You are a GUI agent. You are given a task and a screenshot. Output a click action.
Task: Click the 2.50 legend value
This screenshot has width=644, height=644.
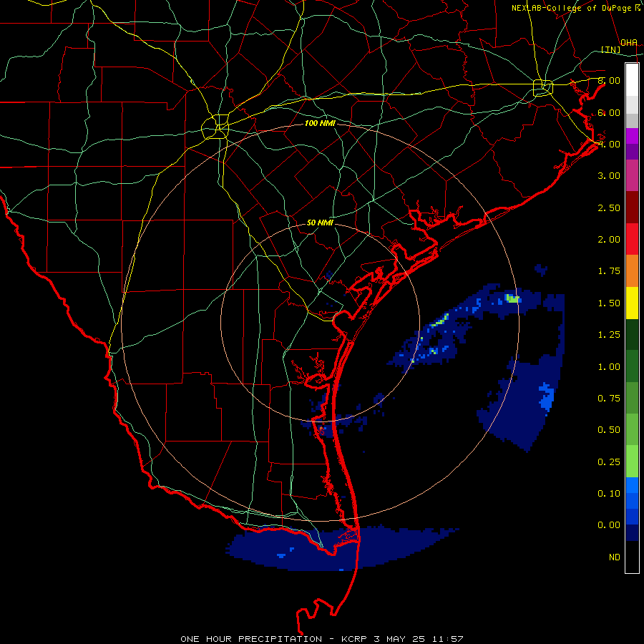click(x=609, y=208)
